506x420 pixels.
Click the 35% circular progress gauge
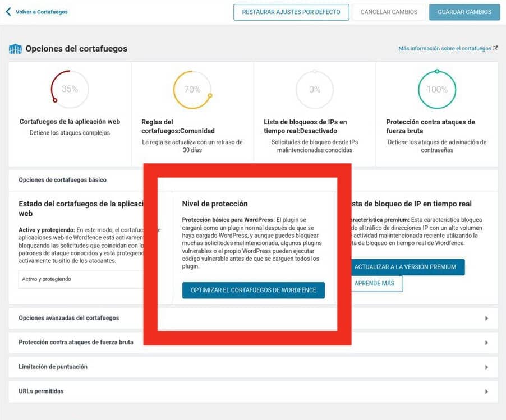coord(70,89)
